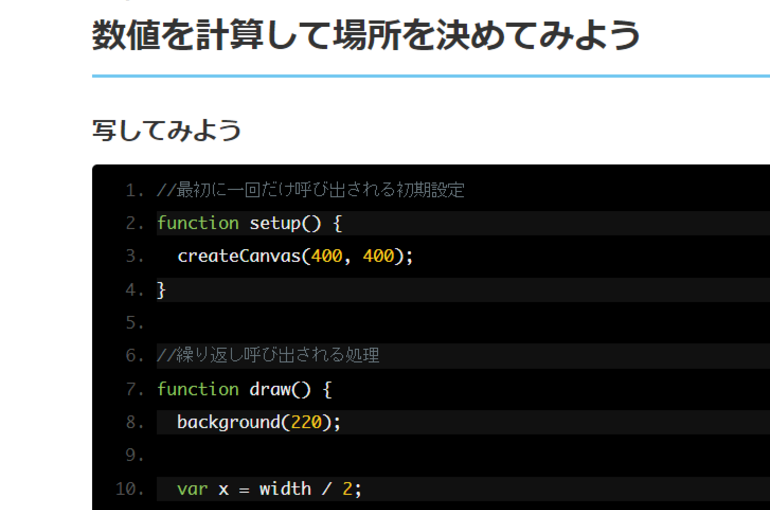Click the heading 数値を計算して場所を決めてみよう
This screenshot has width=770, height=510.
pos(366,35)
